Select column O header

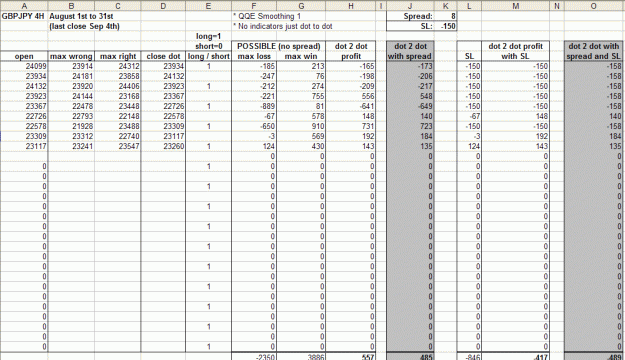[x=594, y=6]
